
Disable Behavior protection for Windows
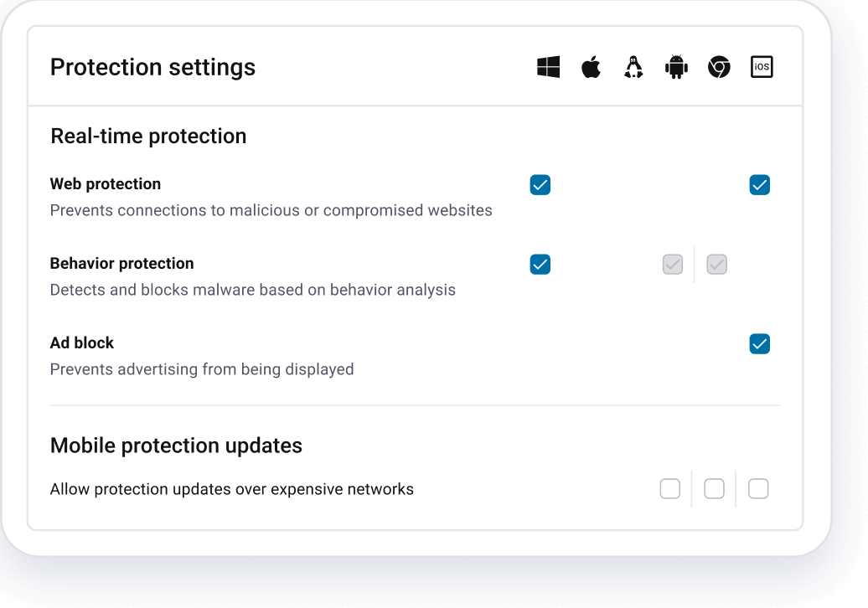click(x=540, y=264)
